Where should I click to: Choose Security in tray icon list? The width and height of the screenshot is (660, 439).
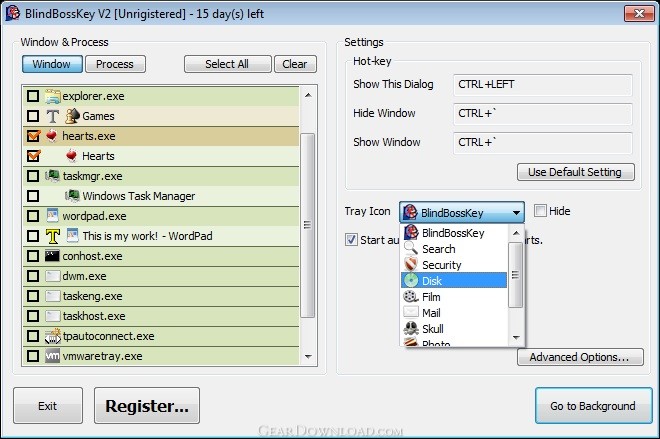[x=454, y=265]
